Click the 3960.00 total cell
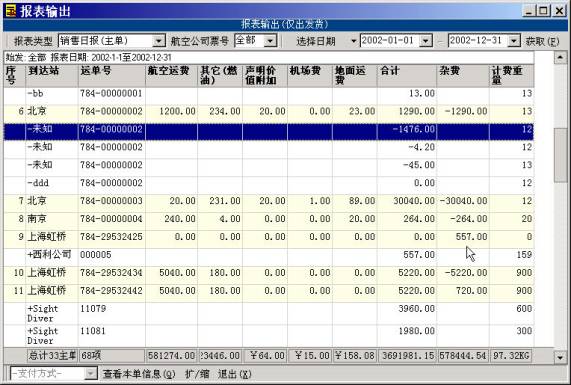Viewport: 571px width, 385px height. point(407,313)
